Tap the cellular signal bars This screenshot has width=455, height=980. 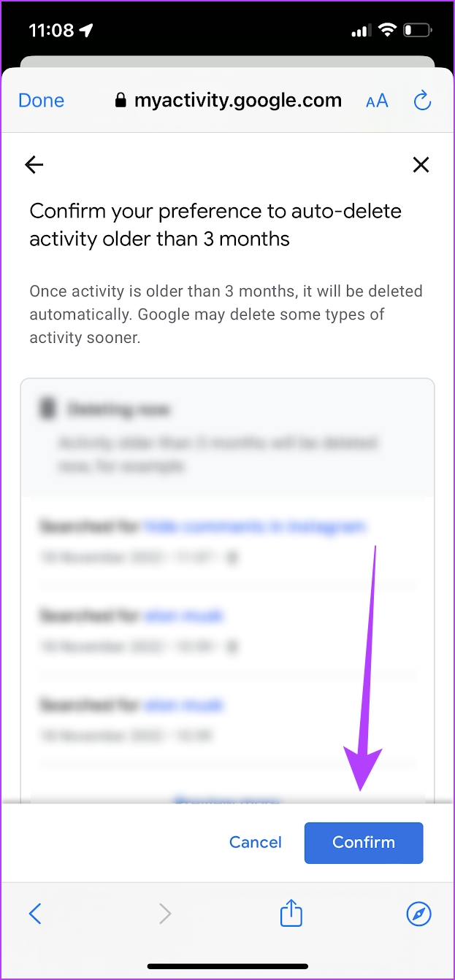(x=361, y=31)
